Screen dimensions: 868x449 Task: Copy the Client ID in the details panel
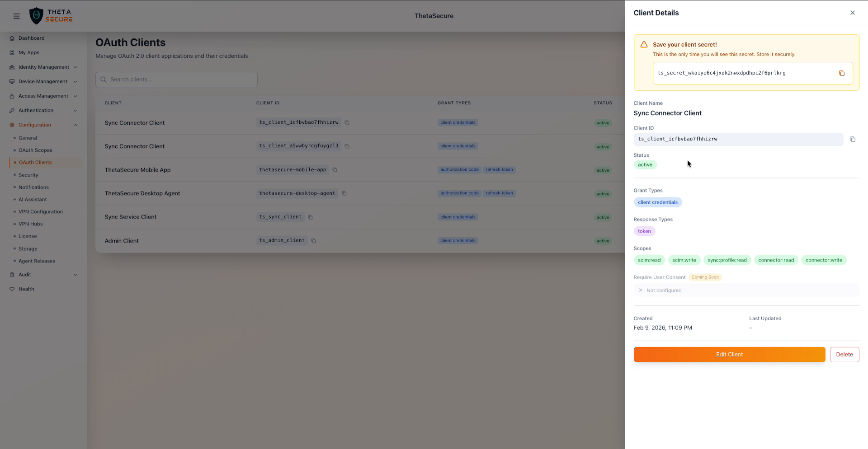854,139
